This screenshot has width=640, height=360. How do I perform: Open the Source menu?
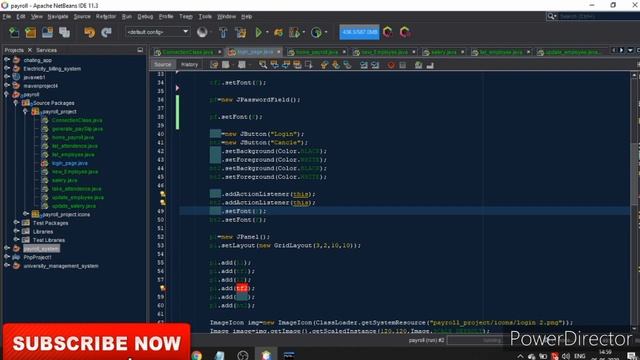tap(82, 16)
